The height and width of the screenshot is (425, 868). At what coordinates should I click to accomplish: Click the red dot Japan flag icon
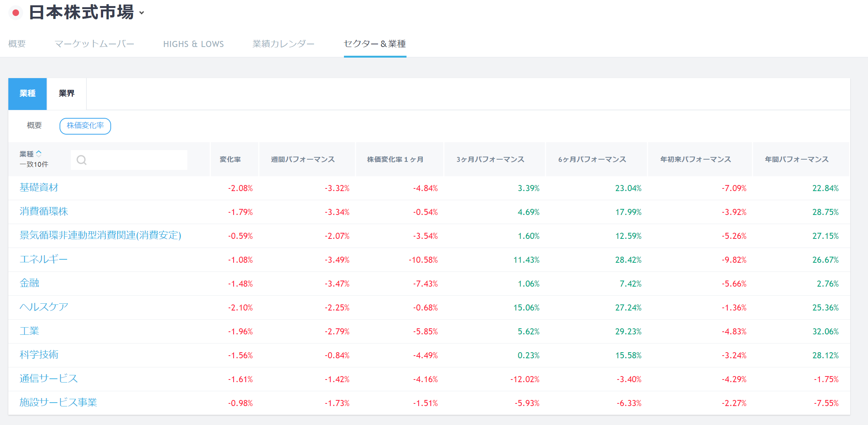pyautogui.click(x=16, y=13)
